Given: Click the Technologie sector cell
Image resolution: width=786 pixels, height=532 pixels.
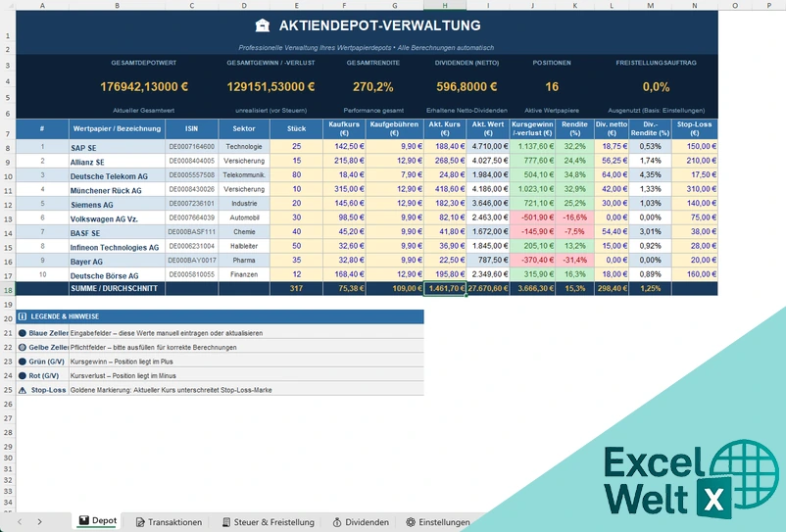Looking at the screenshot, I should pyautogui.click(x=244, y=147).
